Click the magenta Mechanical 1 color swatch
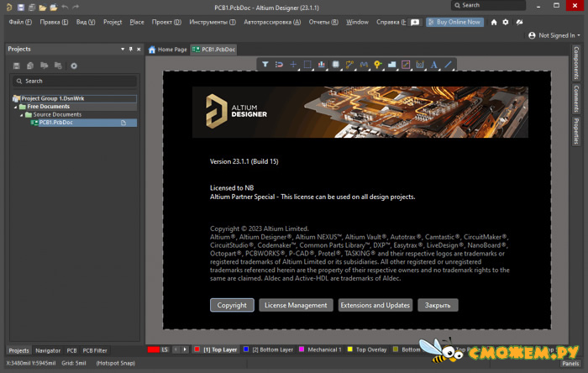 point(302,349)
